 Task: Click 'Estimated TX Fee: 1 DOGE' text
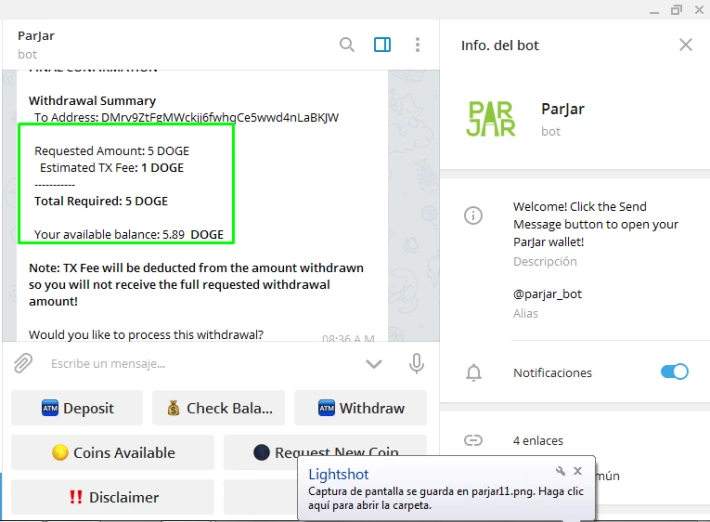pos(111,168)
